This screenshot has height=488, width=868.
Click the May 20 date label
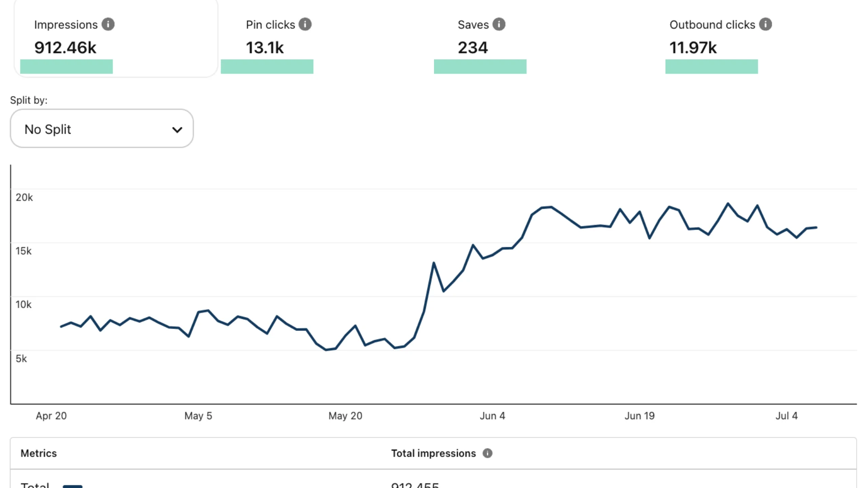tap(345, 416)
